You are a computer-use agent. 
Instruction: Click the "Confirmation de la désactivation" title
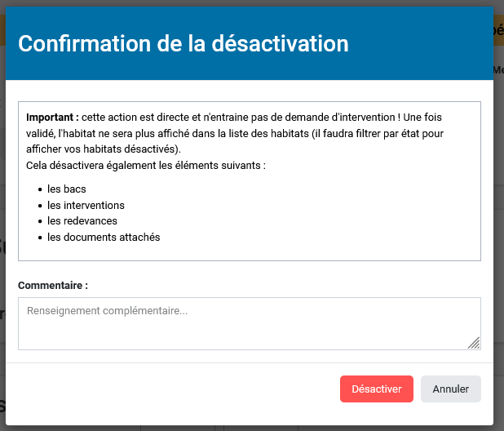183,43
